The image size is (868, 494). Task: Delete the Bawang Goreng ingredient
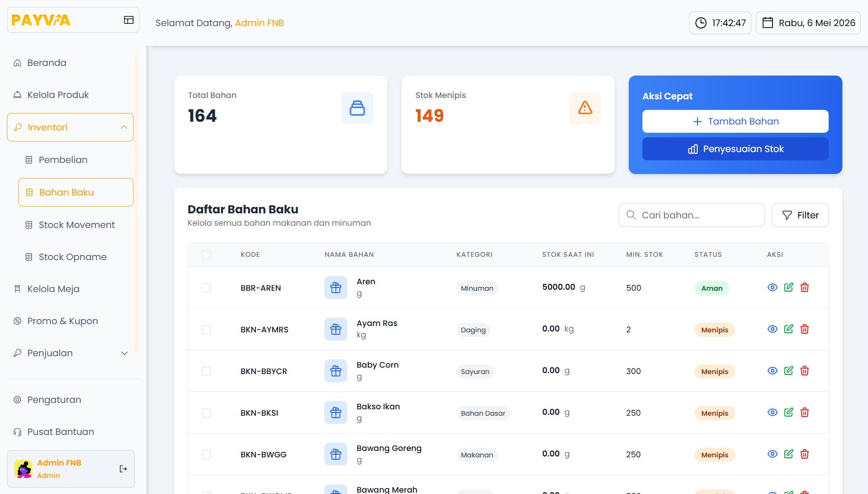pos(804,454)
